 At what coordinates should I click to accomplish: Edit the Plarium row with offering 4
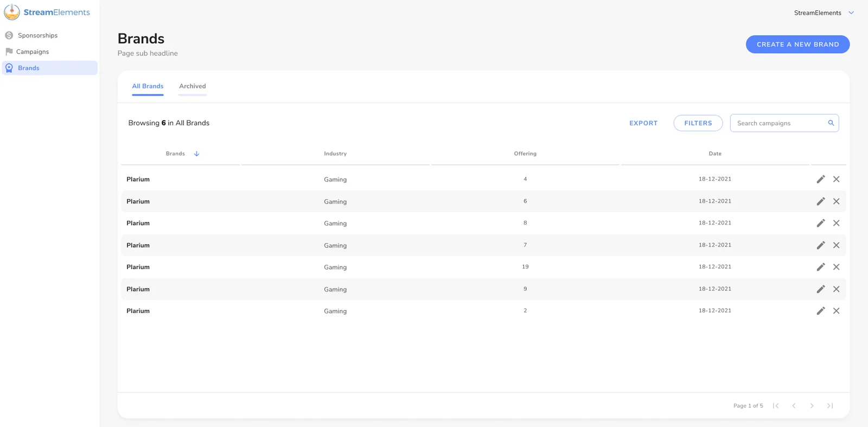(x=821, y=179)
